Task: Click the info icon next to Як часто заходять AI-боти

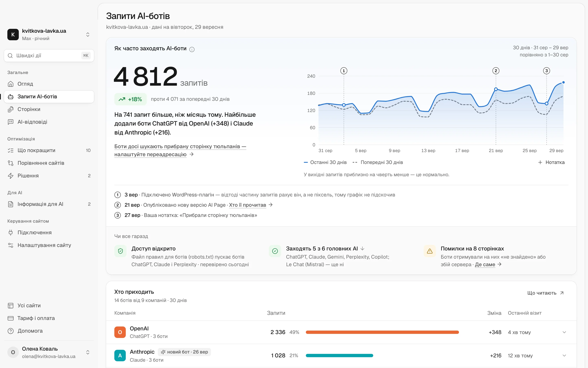Action: [192, 49]
